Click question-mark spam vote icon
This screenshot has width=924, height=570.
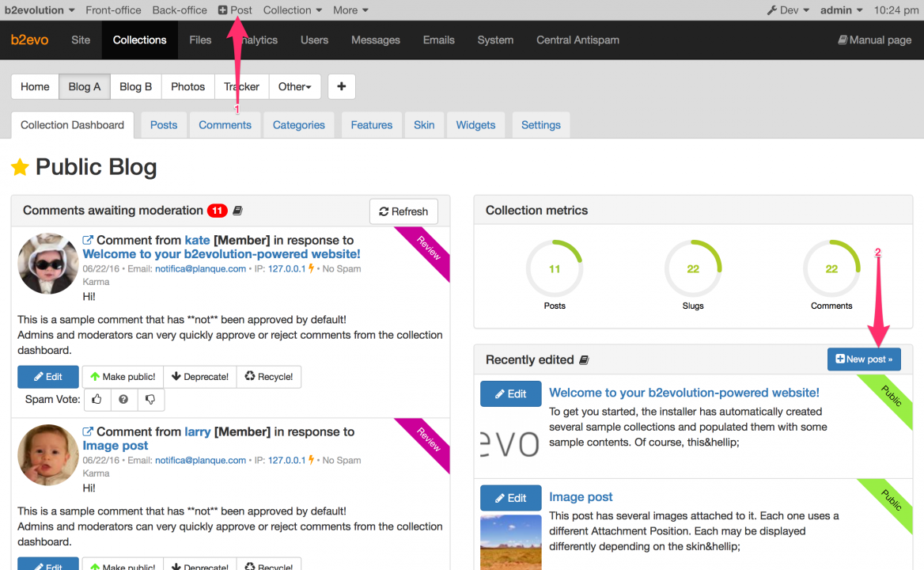coord(123,399)
